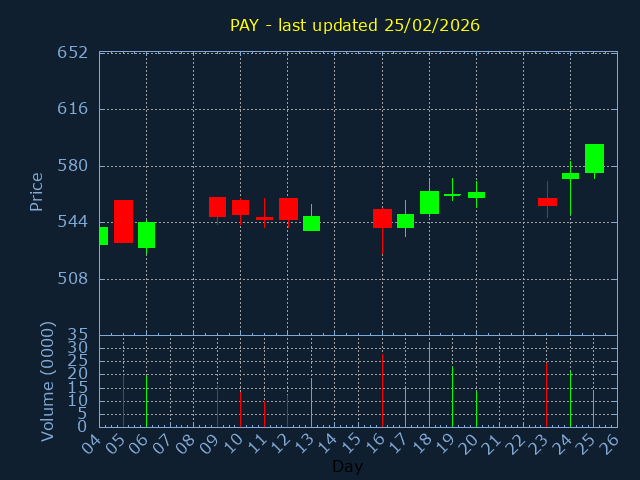
Task: Click the green candlestick on day 06
Action: (146, 235)
